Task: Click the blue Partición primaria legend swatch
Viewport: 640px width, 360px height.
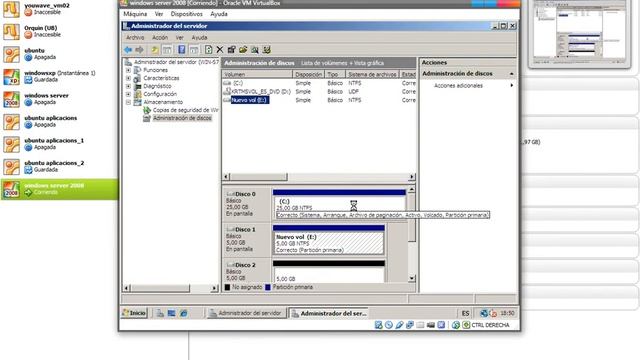Action: (x=268, y=287)
